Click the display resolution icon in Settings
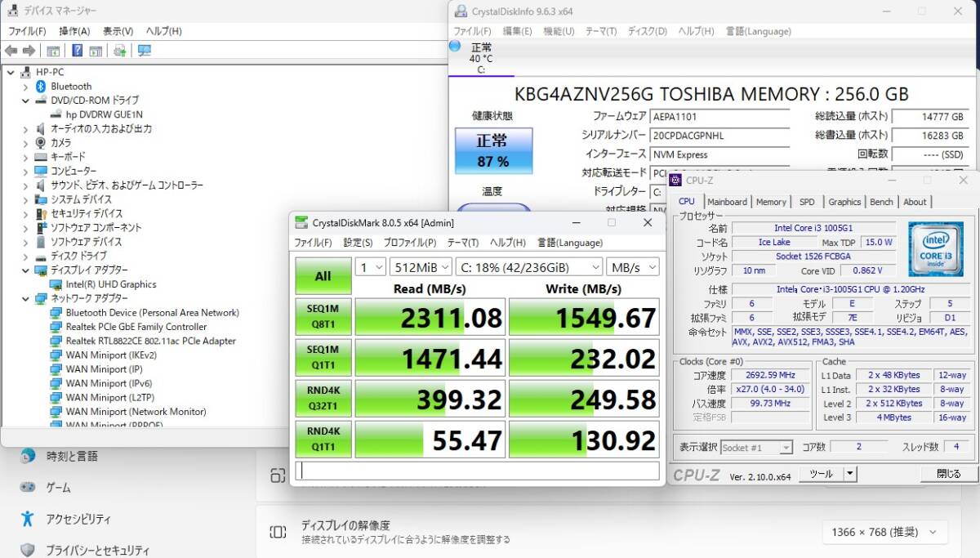The height and width of the screenshot is (558, 980). click(x=278, y=532)
